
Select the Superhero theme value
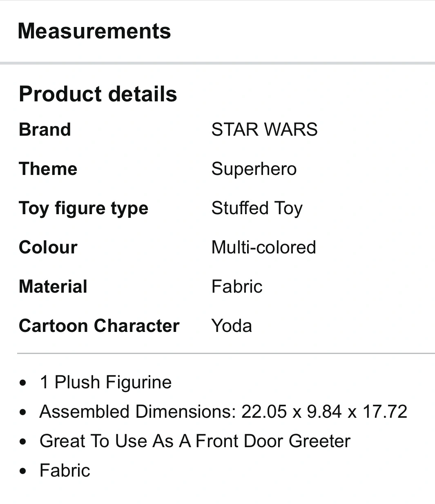point(254,169)
